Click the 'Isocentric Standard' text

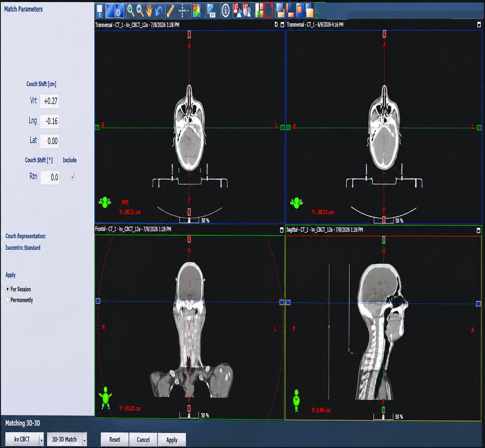23,248
